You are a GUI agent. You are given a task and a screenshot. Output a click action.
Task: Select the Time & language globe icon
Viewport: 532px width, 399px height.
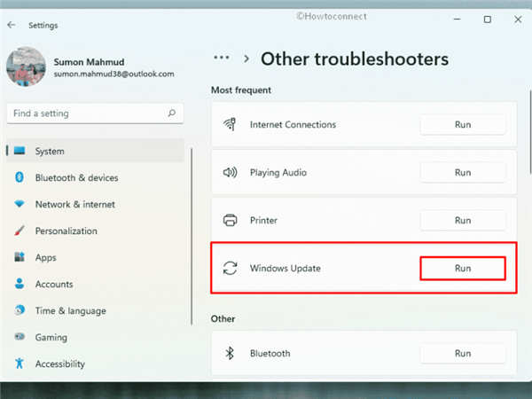[20, 309]
